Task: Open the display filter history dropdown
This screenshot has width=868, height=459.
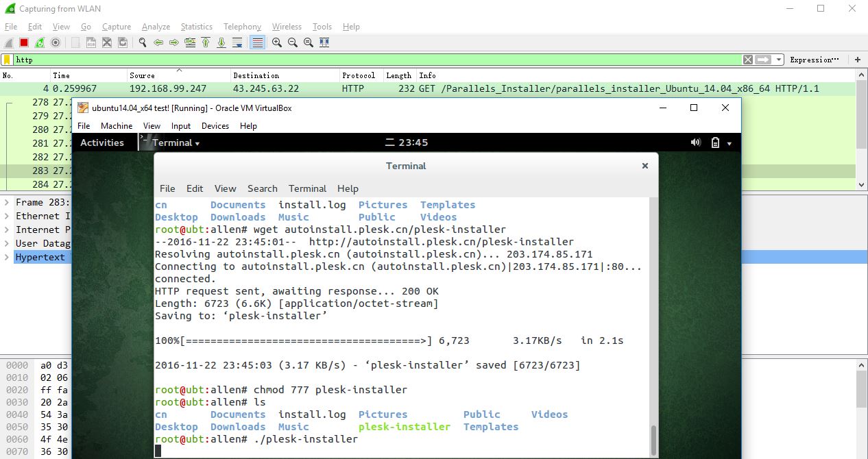Action: [x=779, y=60]
